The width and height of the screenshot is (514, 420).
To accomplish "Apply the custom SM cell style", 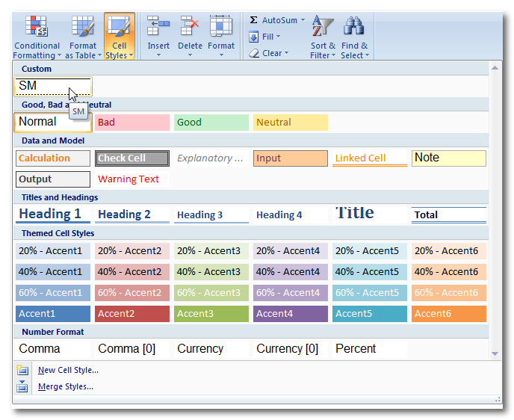I will click(53, 87).
